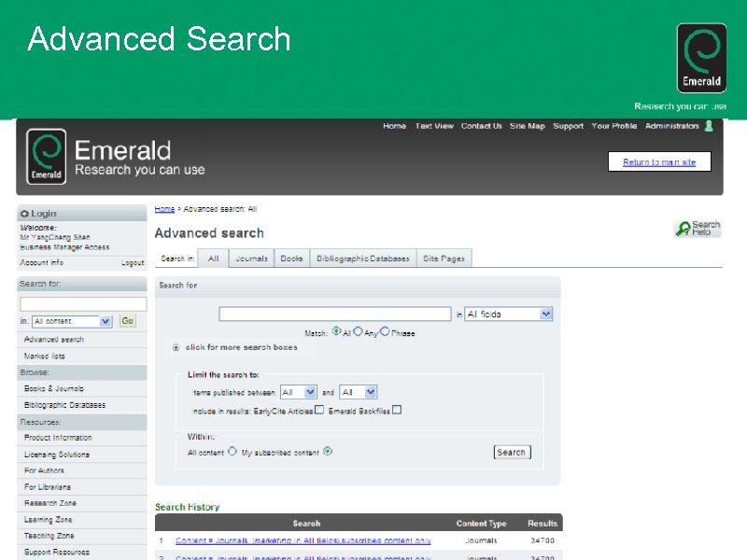Image resolution: width=747 pixels, height=560 pixels.
Task: Click the Return to main site button
Action: (659, 161)
